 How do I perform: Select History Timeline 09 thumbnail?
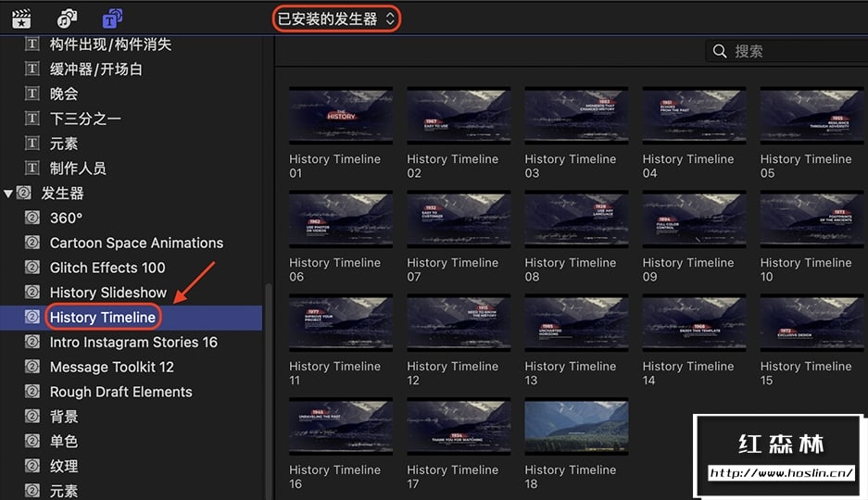(694, 219)
